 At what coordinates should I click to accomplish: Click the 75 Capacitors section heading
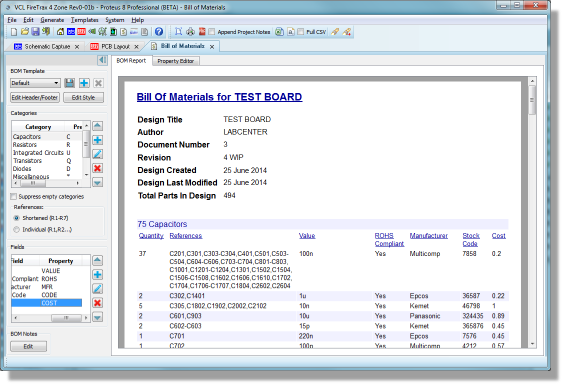(162, 224)
